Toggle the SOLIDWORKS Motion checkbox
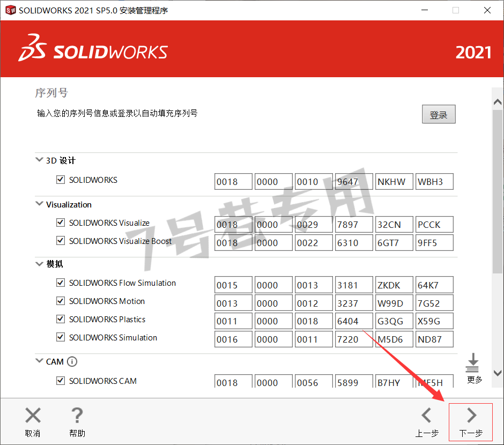 [61, 301]
